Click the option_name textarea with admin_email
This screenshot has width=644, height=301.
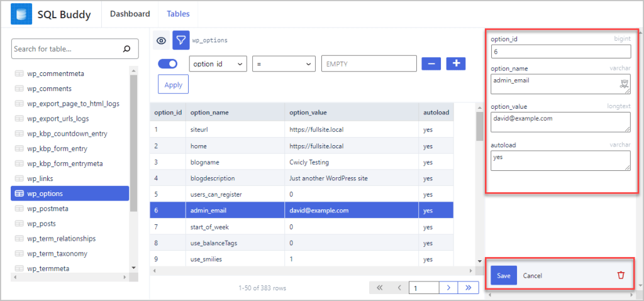(560, 84)
